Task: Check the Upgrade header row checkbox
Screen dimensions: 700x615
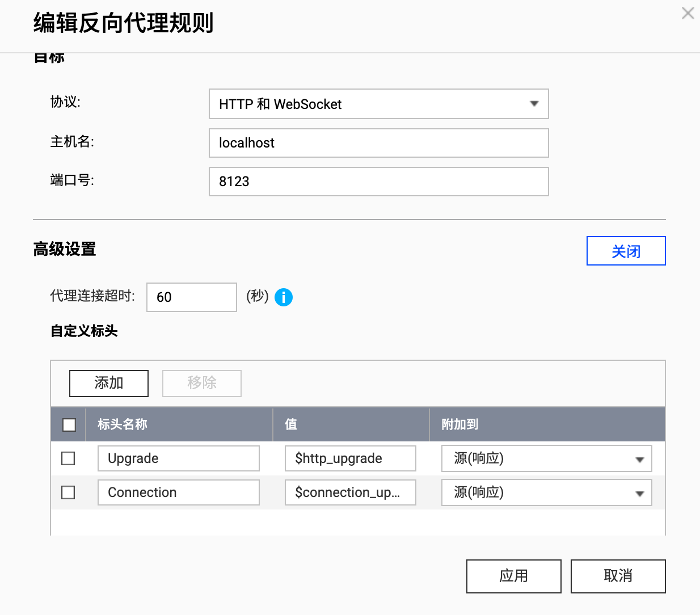Action: pos(68,458)
